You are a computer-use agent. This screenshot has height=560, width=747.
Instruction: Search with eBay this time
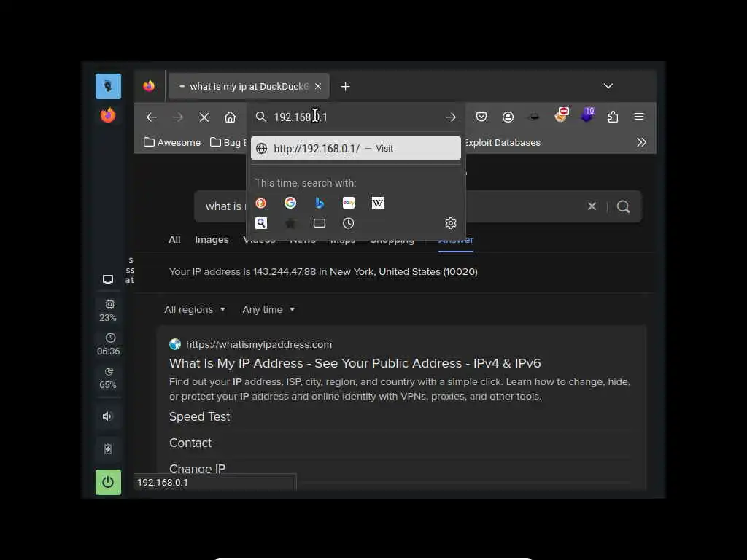click(349, 203)
